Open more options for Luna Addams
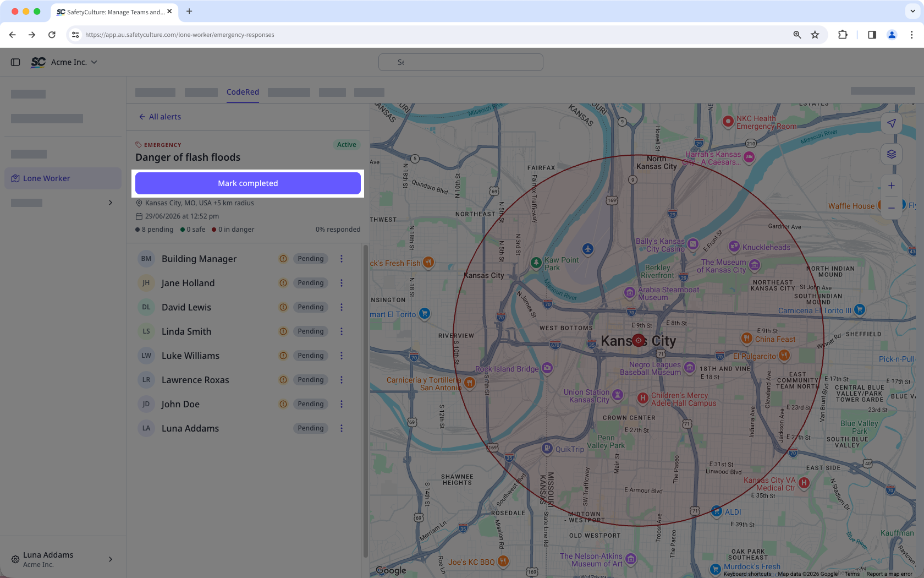The height and width of the screenshot is (578, 924). click(x=342, y=428)
